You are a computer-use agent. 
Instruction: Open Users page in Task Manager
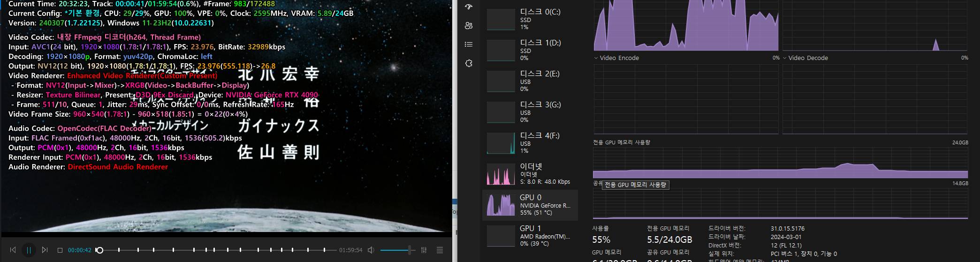(x=468, y=26)
